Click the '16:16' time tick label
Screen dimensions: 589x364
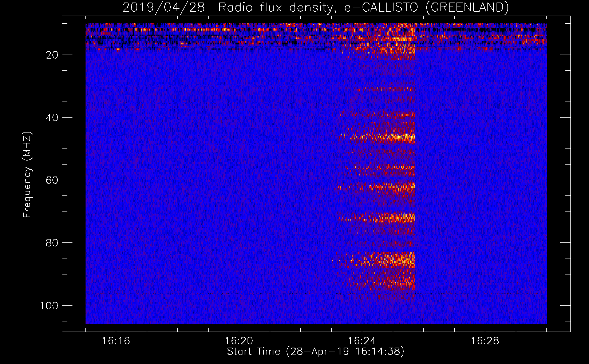tap(116, 341)
